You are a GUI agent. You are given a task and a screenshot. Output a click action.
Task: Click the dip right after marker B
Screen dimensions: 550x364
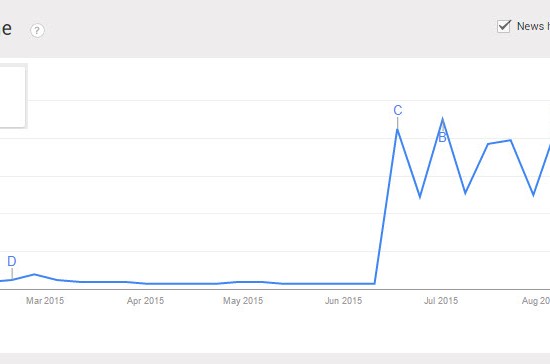click(x=465, y=193)
